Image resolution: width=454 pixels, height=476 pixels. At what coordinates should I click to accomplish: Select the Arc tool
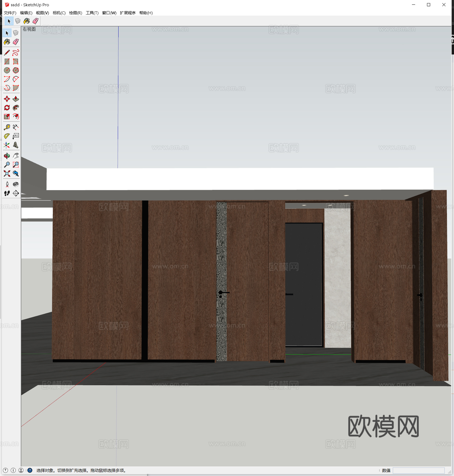(7, 79)
